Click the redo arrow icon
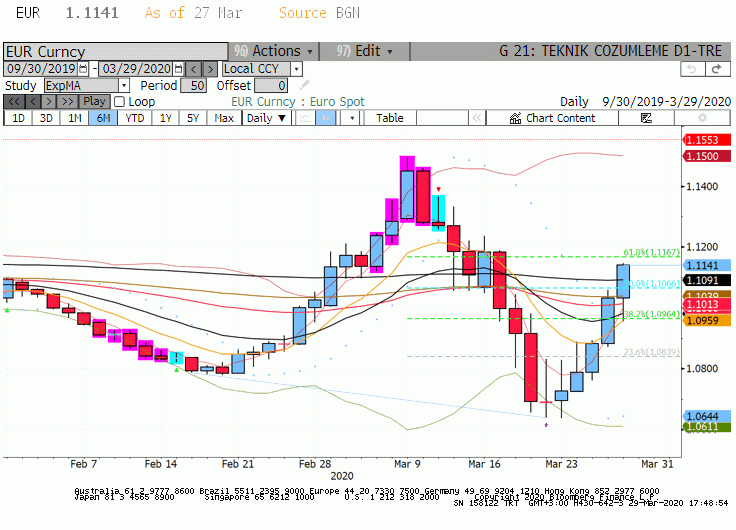 (x=717, y=69)
